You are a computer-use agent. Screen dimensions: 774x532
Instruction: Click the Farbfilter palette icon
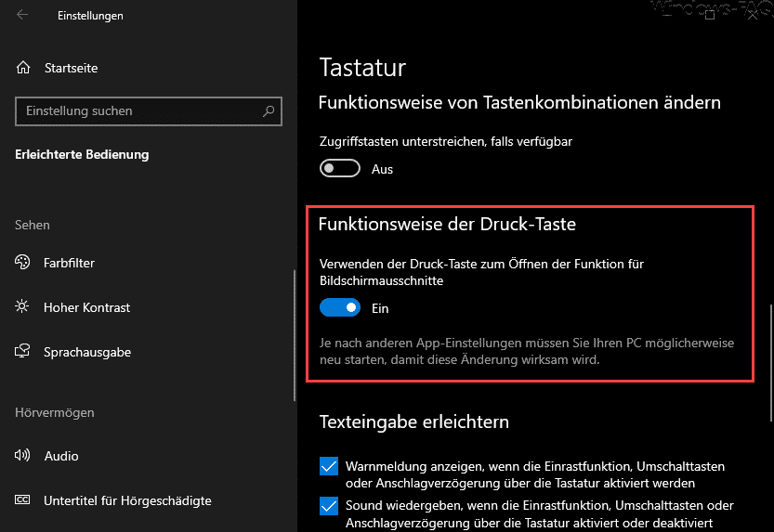(22, 263)
